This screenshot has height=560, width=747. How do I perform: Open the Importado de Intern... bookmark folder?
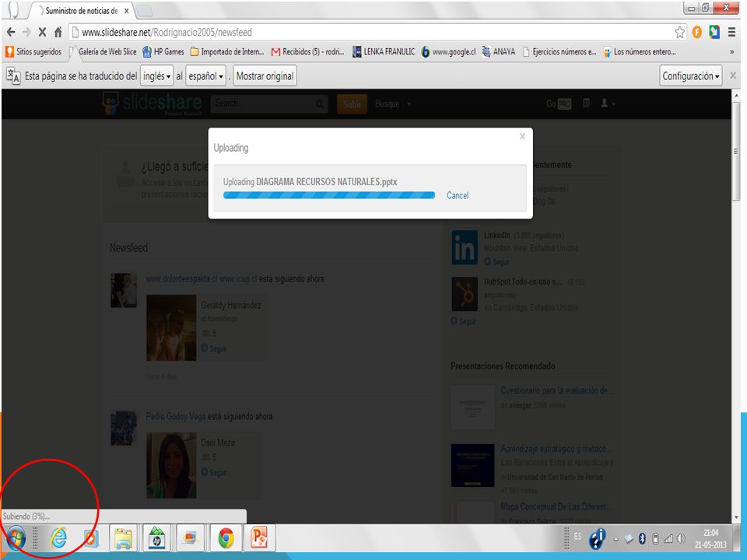227,51
